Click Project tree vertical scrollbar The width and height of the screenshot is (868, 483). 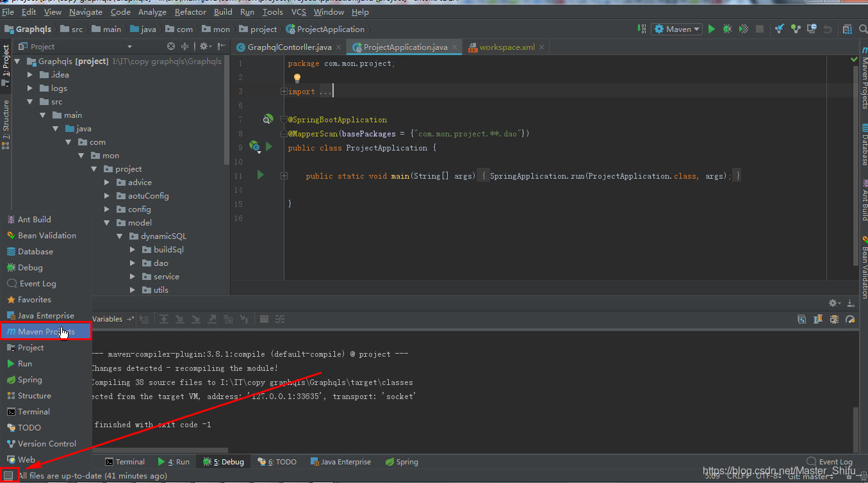tap(227, 109)
